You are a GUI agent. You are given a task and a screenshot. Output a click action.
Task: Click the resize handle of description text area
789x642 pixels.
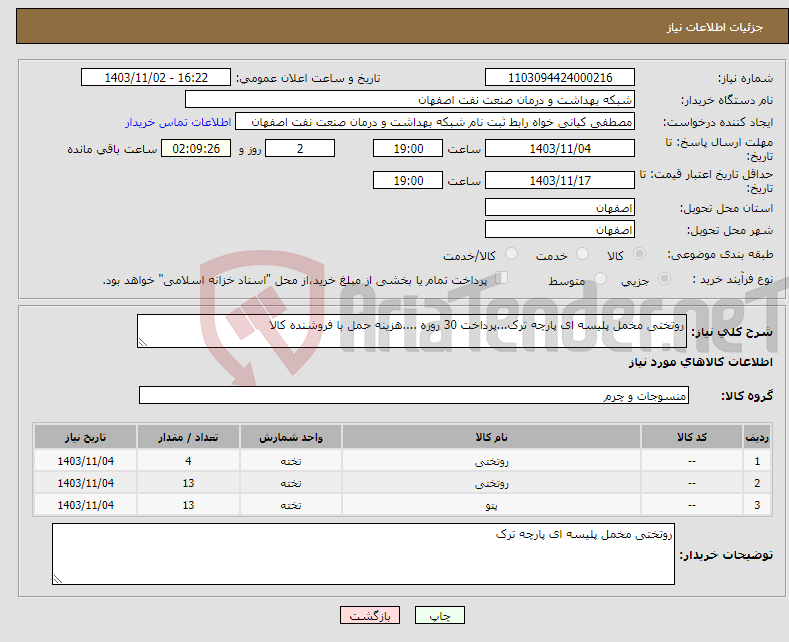(143, 343)
